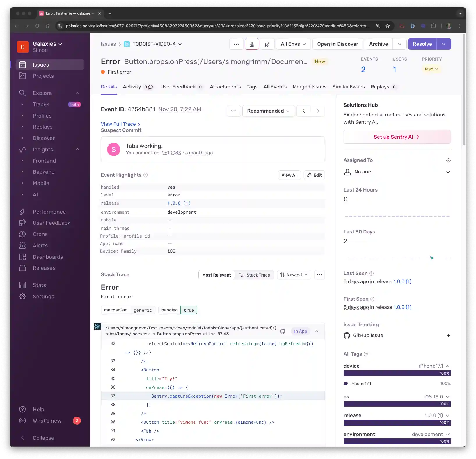Open the Performance lightning icon

[x=22, y=212]
